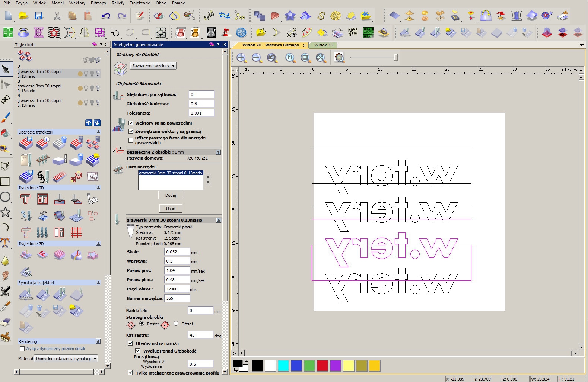Open file with the folder icon

[x=24, y=16]
